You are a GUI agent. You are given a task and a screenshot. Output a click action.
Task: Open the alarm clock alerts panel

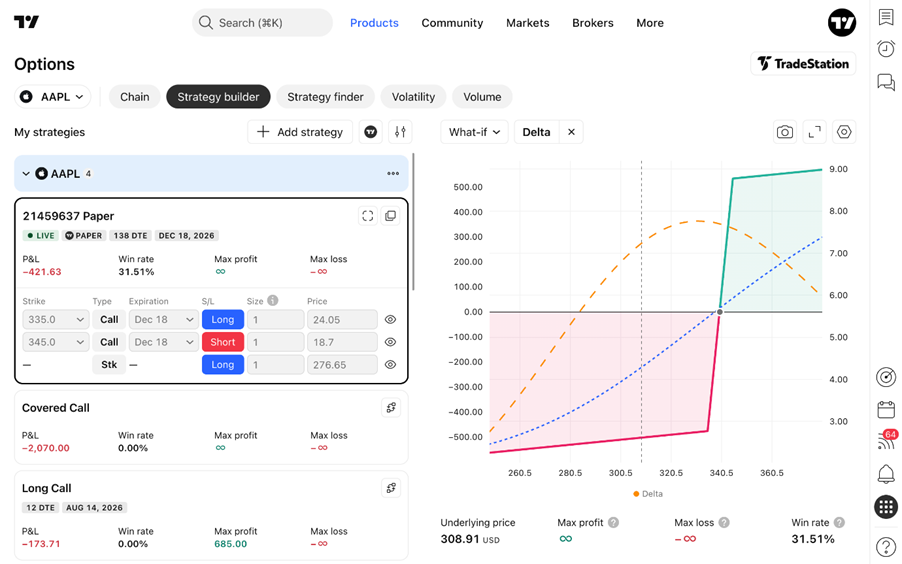click(886, 48)
